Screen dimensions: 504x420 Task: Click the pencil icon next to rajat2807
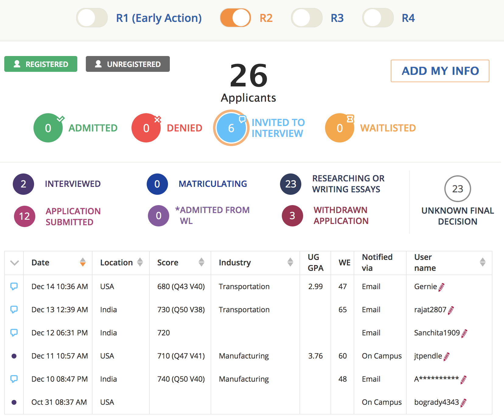click(451, 310)
